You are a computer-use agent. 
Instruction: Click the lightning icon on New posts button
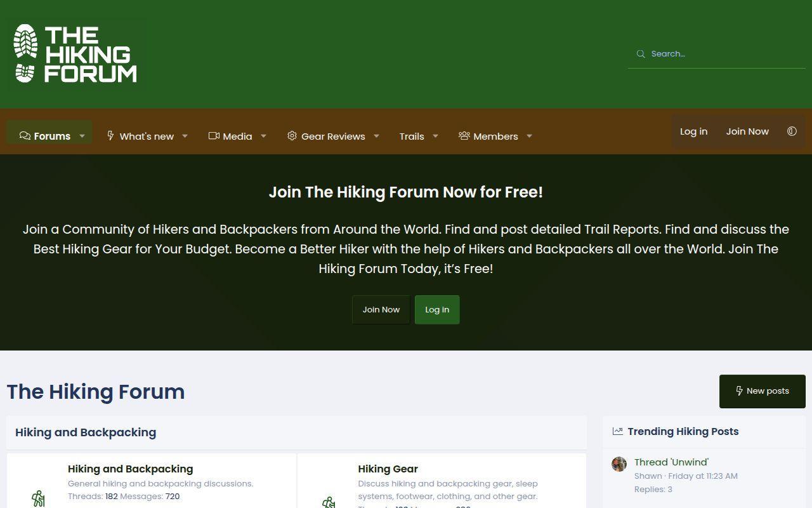tap(739, 391)
